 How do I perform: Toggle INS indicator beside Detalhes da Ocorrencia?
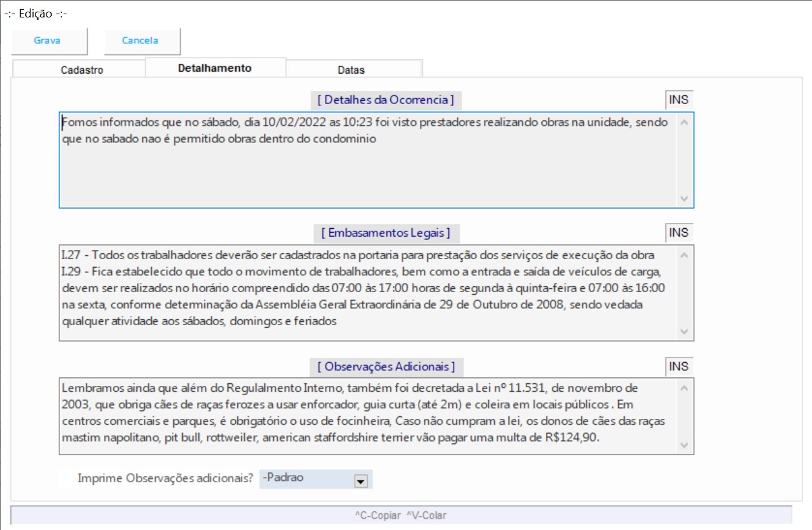coord(679,100)
